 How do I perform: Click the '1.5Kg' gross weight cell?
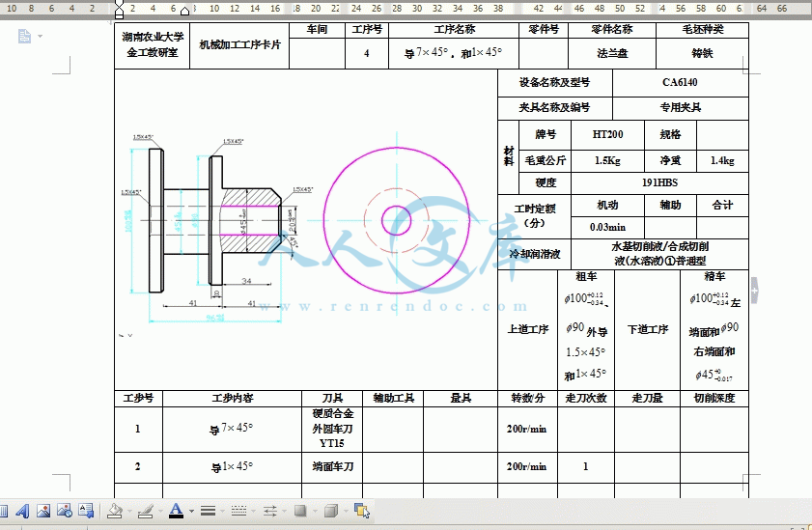coord(607,161)
